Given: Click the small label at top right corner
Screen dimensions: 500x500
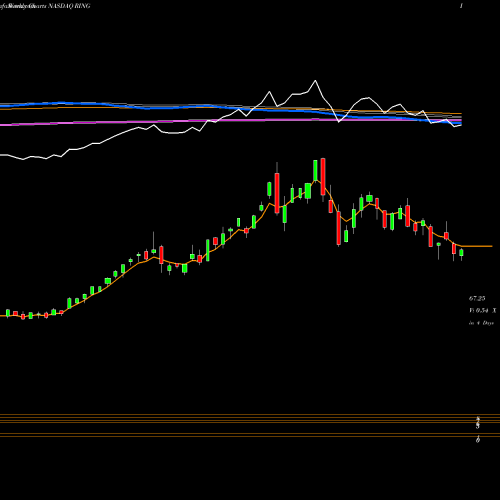Looking at the screenshot, I should pyautogui.click(x=461, y=6).
